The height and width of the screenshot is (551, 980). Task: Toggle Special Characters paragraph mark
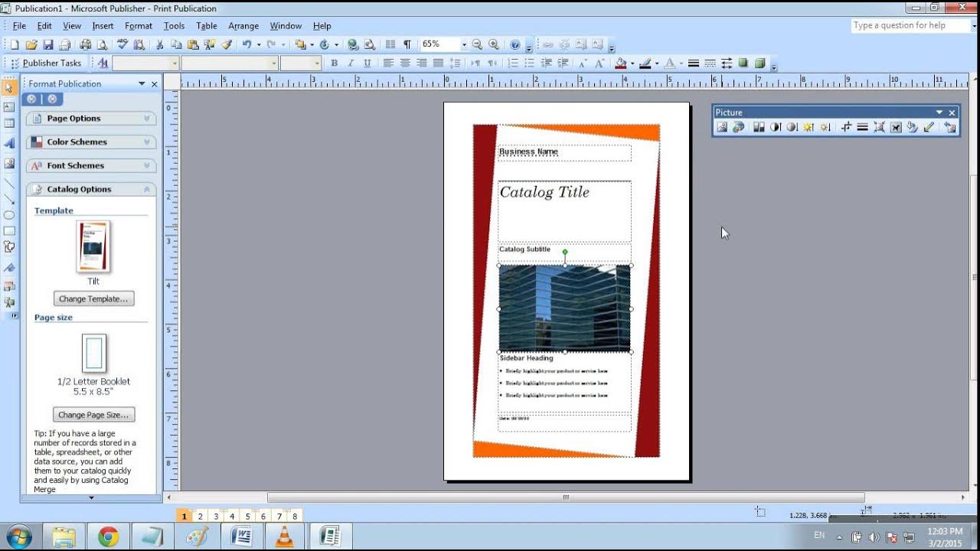tap(407, 44)
